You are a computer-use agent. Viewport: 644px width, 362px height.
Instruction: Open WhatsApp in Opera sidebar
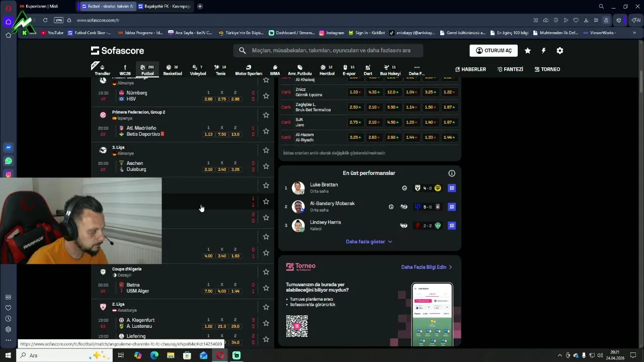pos(9,161)
